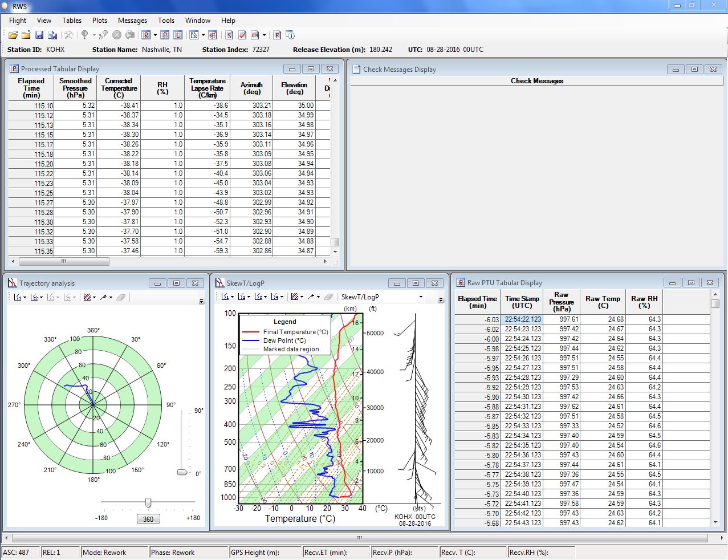The height and width of the screenshot is (560, 728).
Task: Click the 'F' document icon in toolbar
Action: tap(277, 35)
